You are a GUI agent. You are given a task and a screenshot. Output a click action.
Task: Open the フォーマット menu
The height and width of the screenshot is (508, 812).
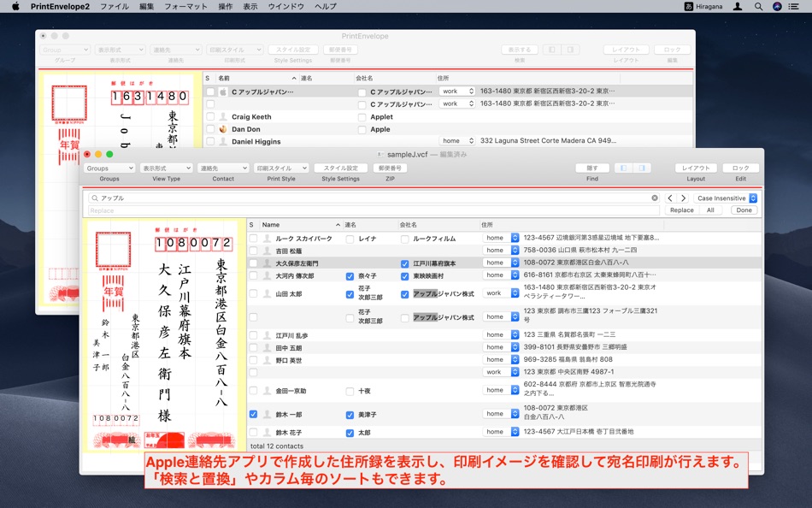tap(185, 6)
